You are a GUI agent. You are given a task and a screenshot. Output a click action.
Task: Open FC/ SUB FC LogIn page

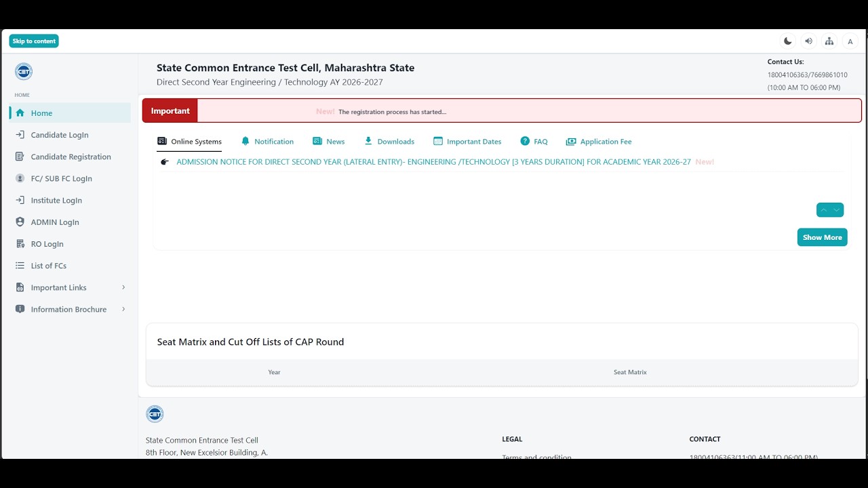point(71,178)
